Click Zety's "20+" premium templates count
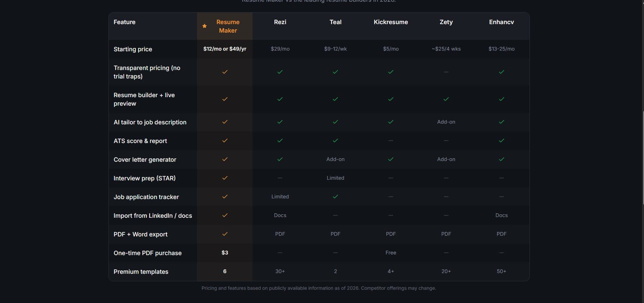644x303 pixels. tap(446, 271)
